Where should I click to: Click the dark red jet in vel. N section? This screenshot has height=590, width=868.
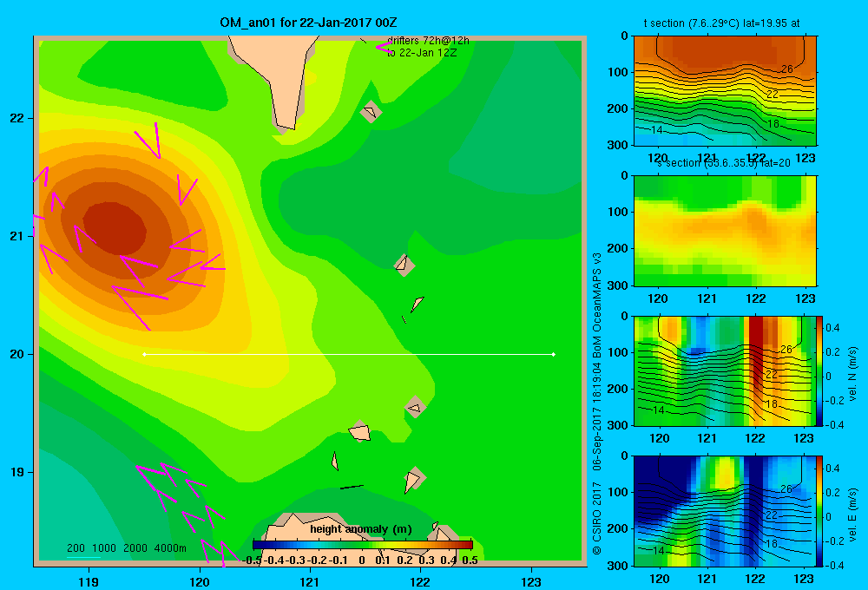(x=756, y=354)
